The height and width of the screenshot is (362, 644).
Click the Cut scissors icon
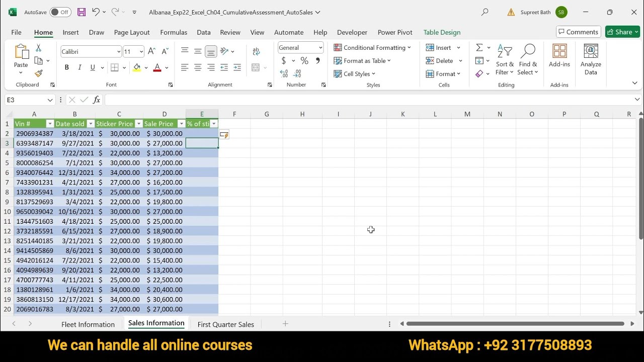[x=38, y=48]
